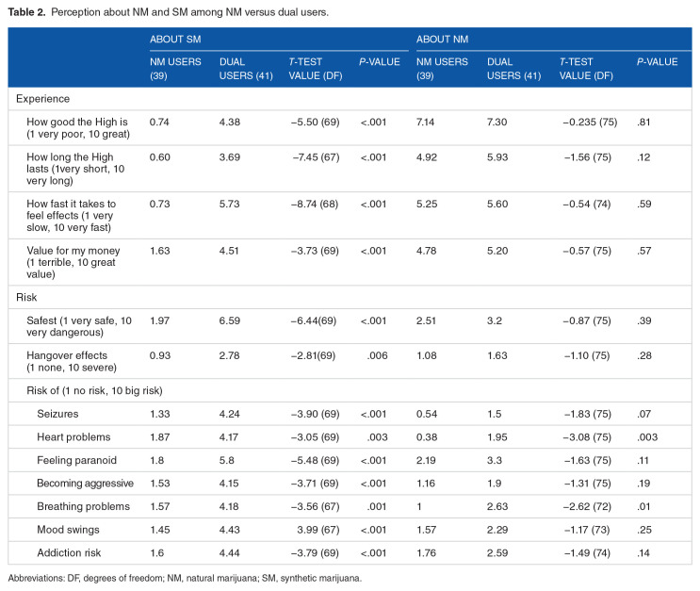700x591 pixels.
Task: Select the 'Heart problems' row label
Action: coord(72,438)
